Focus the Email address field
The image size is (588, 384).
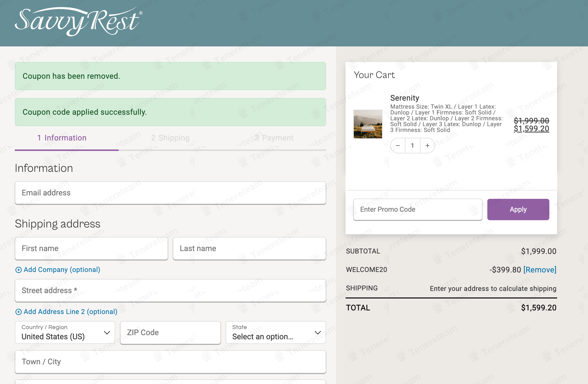(170, 193)
